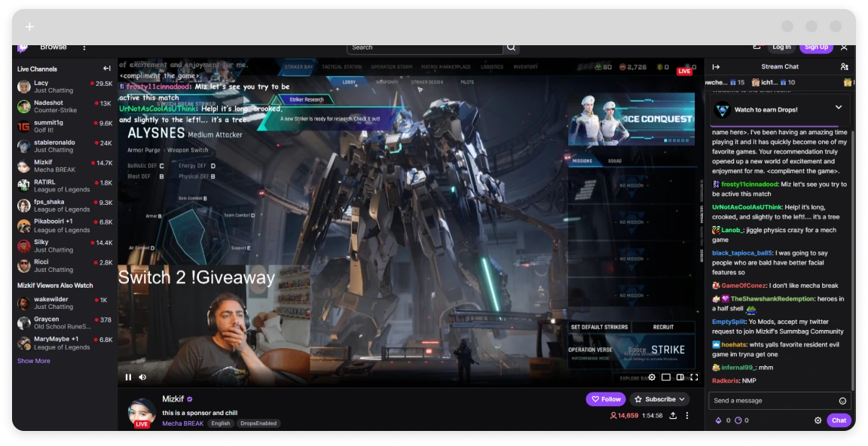The width and height of the screenshot is (868, 446).
Task: Click the Search input field
Action: pos(425,47)
